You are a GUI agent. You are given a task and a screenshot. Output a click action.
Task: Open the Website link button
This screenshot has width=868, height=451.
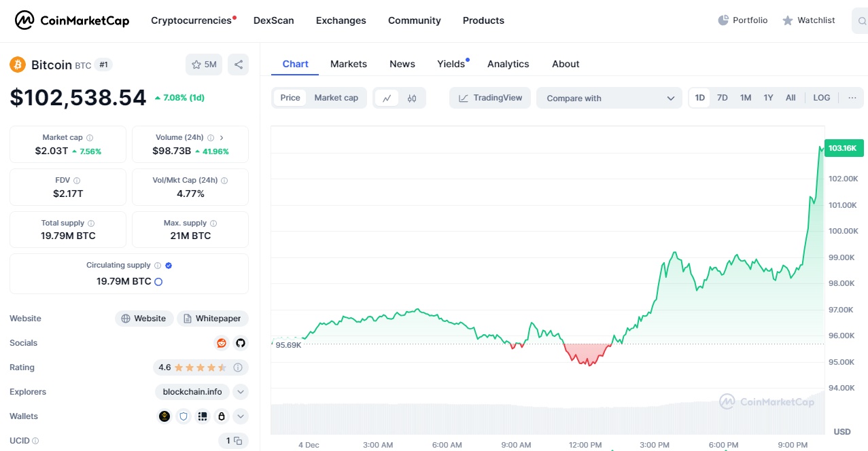pyautogui.click(x=144, y=319)
